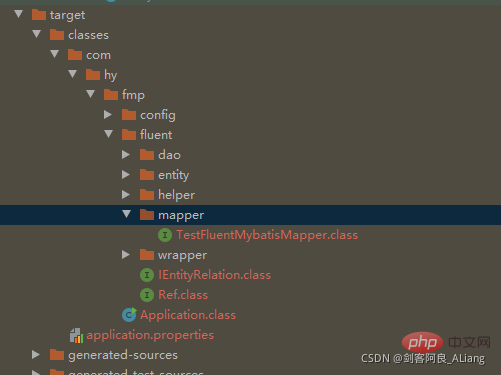Click the entity folder icon
The height and width of the screenshot is (375, 501).
point(147,175)
